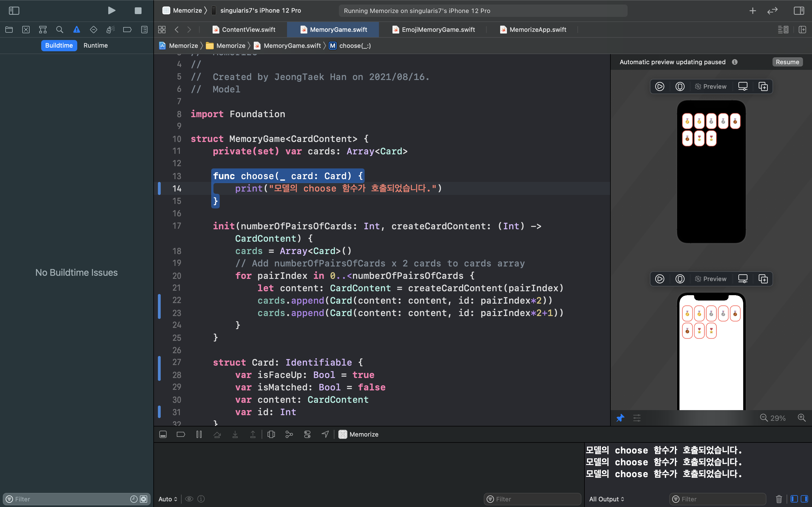The height and width of the screenshot is (507, 812).
Task: Select the Runtime issues tab
Action: [96, 45]
